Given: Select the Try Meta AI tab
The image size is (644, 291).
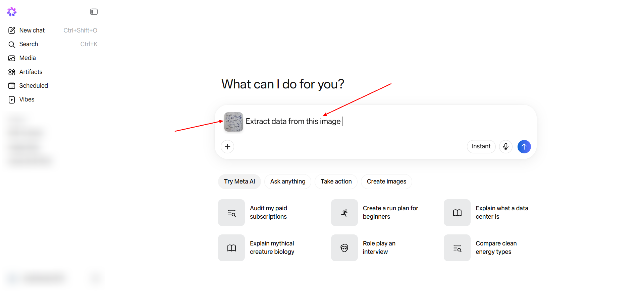Looking at the screenshot, I should click(x=239, y=181).
